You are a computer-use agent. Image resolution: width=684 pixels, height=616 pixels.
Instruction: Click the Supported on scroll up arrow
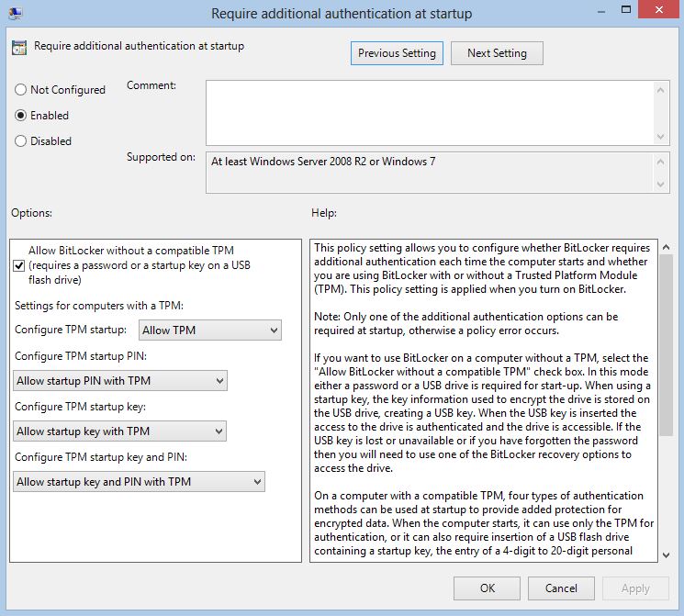coord(660,162)
